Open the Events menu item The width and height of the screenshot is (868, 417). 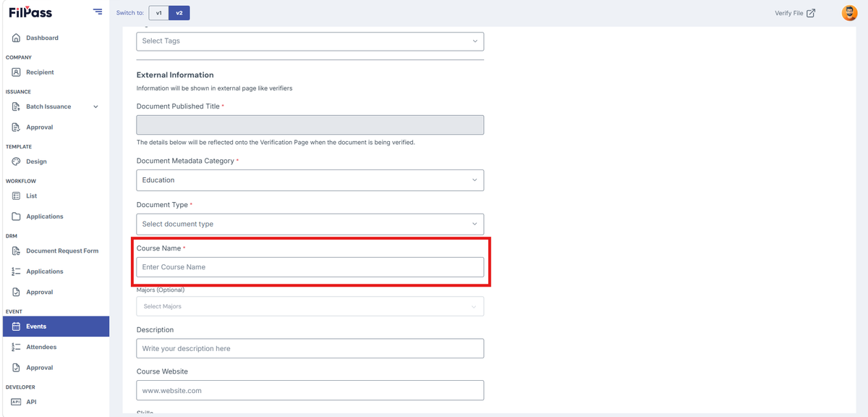click(54, 327)
